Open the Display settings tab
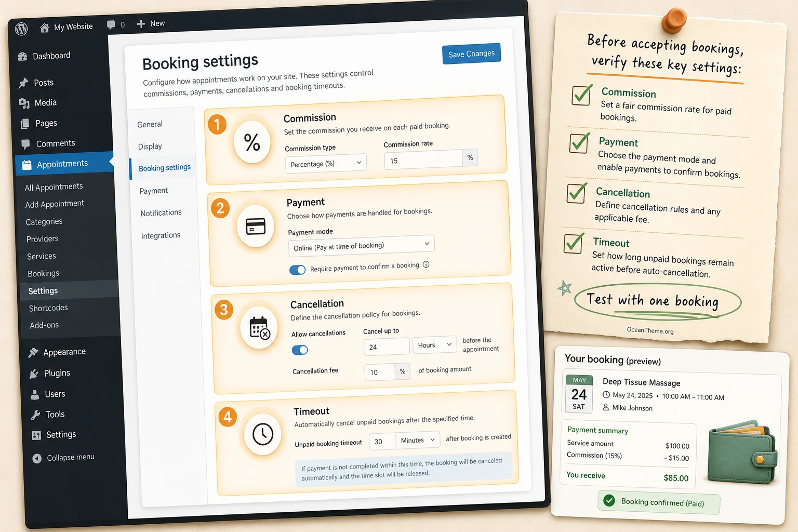The image size is (798, 532). click(x=150, y=147)
